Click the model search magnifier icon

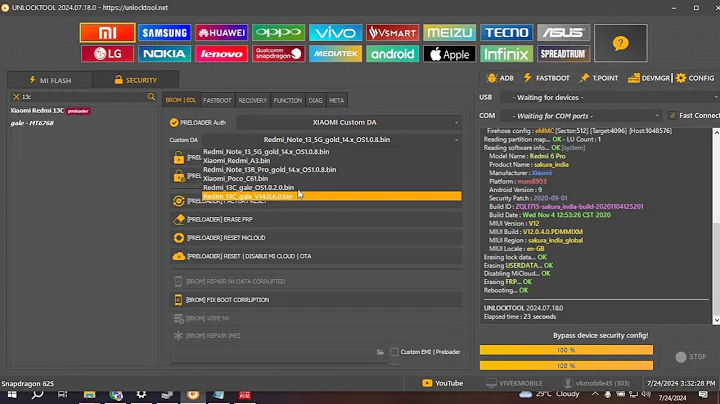pos(151,96)
